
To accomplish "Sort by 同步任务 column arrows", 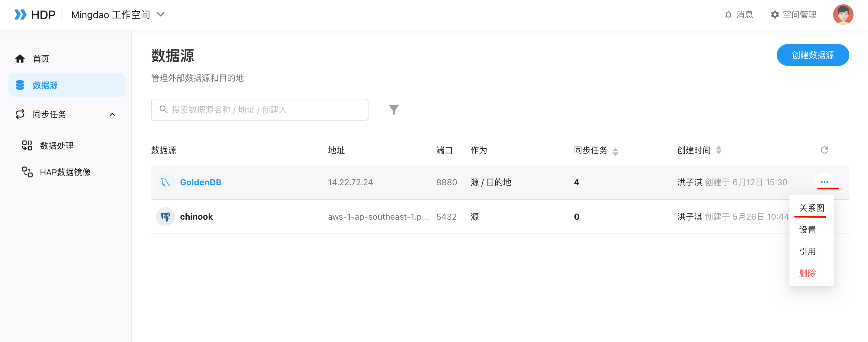I will click(615, 151).
